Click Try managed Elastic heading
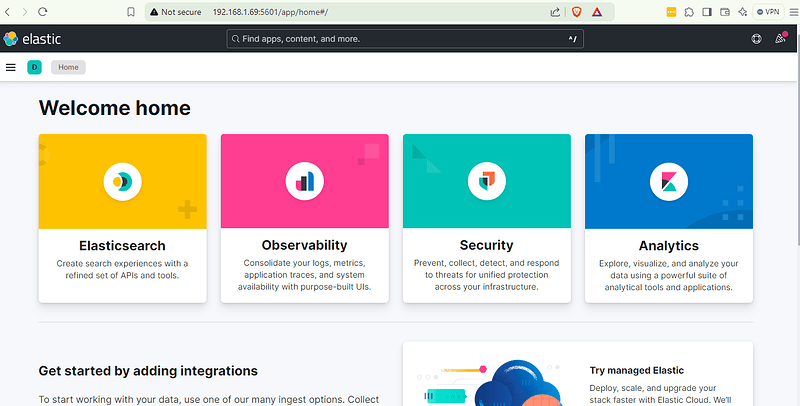This screenshot has height=406, width=800. click(x=637, y=370)
